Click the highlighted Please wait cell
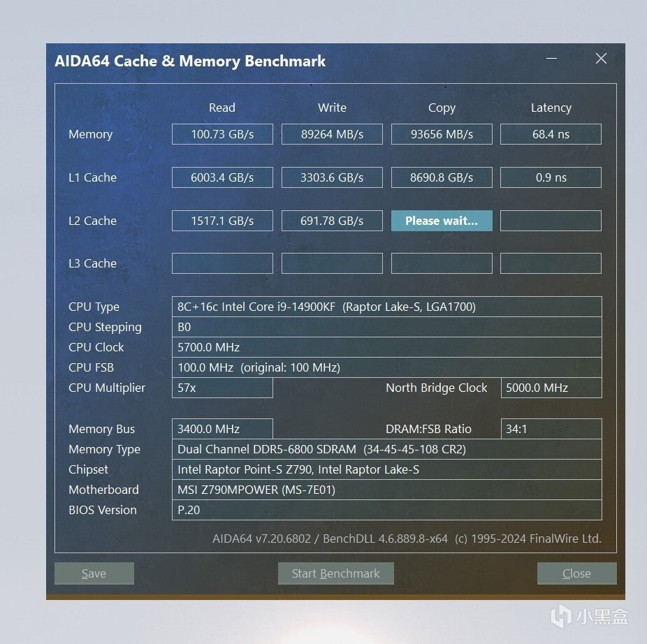Viewport: 647px width, 644px height. [x=442, y=221]
